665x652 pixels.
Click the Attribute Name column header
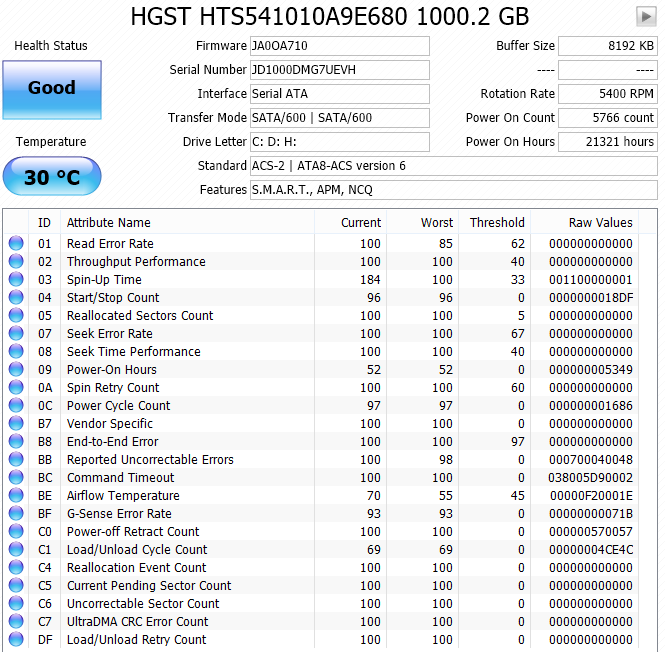pos(109,223)
